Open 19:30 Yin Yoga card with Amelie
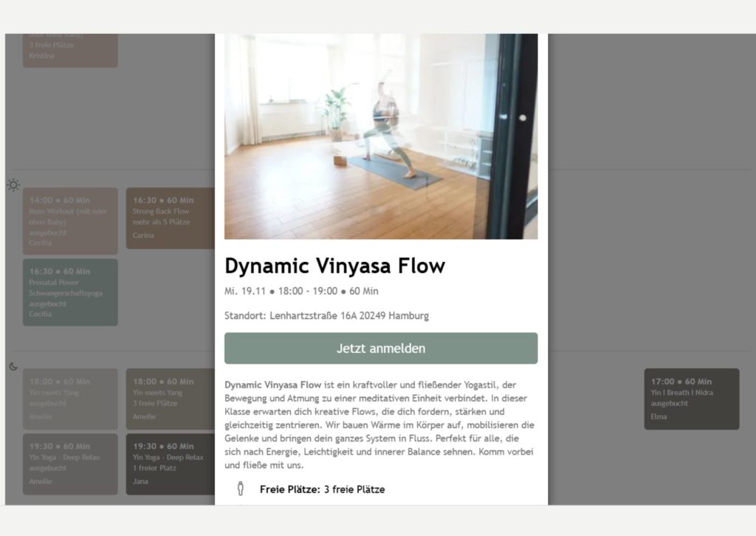This screenshot has width=756, height=536. pos(70,464)
